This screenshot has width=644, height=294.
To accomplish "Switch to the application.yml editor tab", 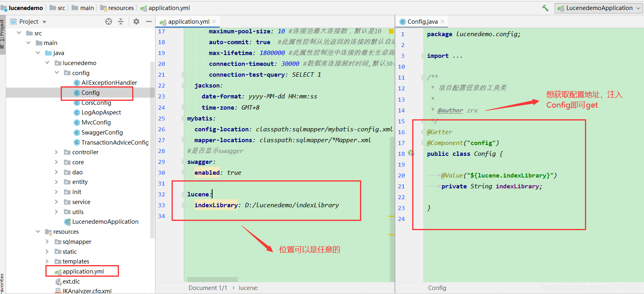I will click(188, 22).
